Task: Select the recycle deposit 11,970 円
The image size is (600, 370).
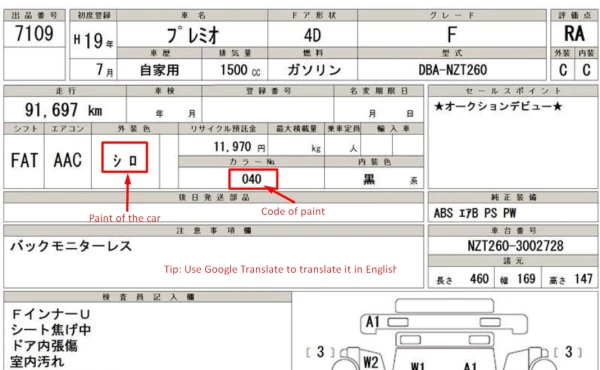Action: [239, 147]
